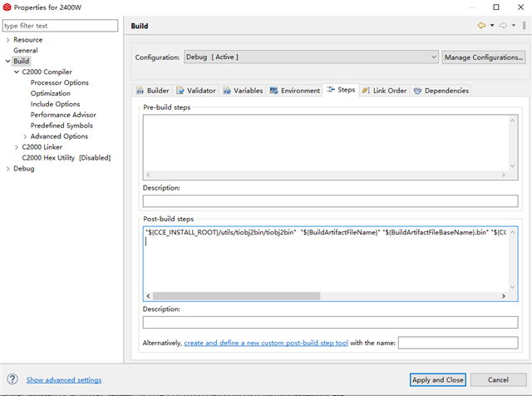
Task: Expand the Resource tree node
Action: pyautogui.click(x=7, y=40)
